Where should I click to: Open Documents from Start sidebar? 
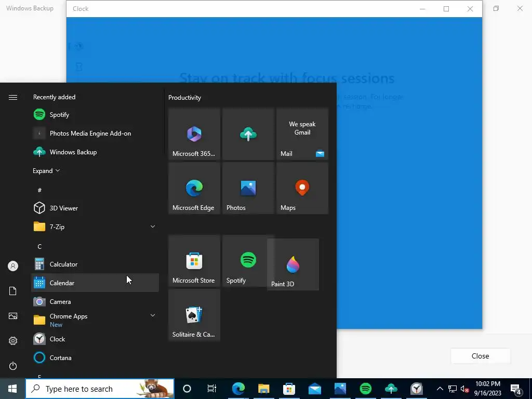tap(13, 291)
